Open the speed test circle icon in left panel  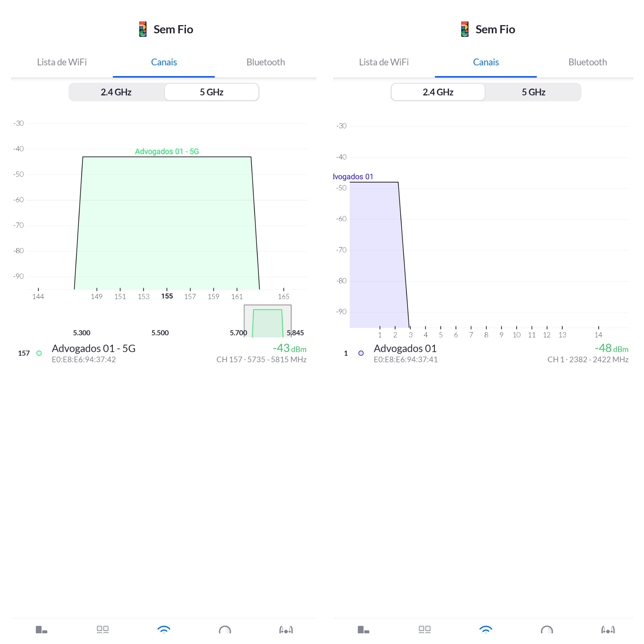[225, 630]
